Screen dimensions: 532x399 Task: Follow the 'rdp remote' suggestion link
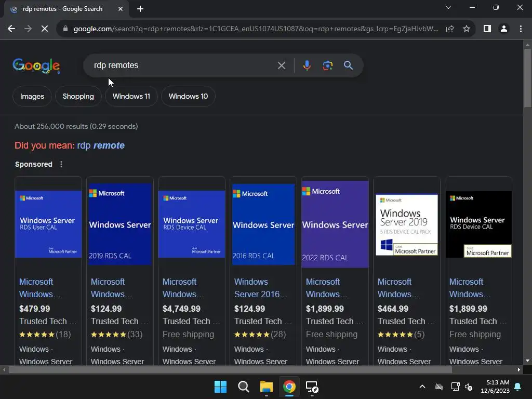point(101,145)
